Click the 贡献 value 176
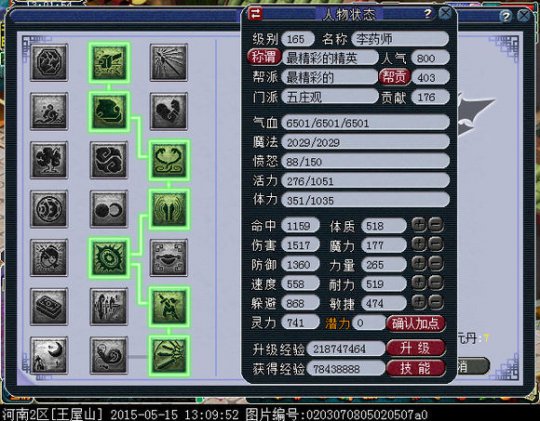This screenshot has width=540, height=421. click(x=430, y=97)
